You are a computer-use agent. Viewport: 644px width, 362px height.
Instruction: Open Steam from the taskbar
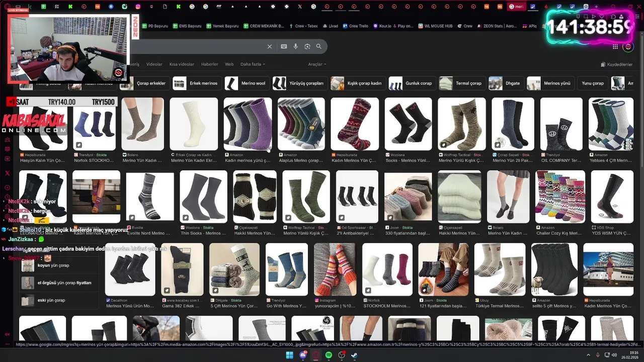355,355
